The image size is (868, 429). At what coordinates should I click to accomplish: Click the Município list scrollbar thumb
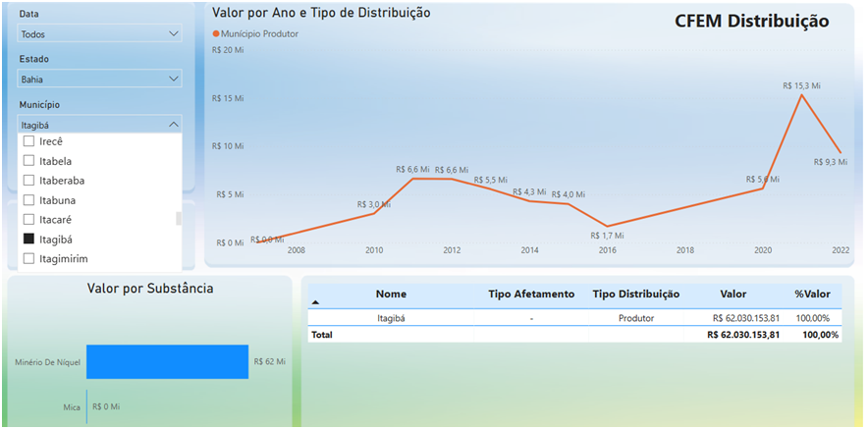pos(179,219)
